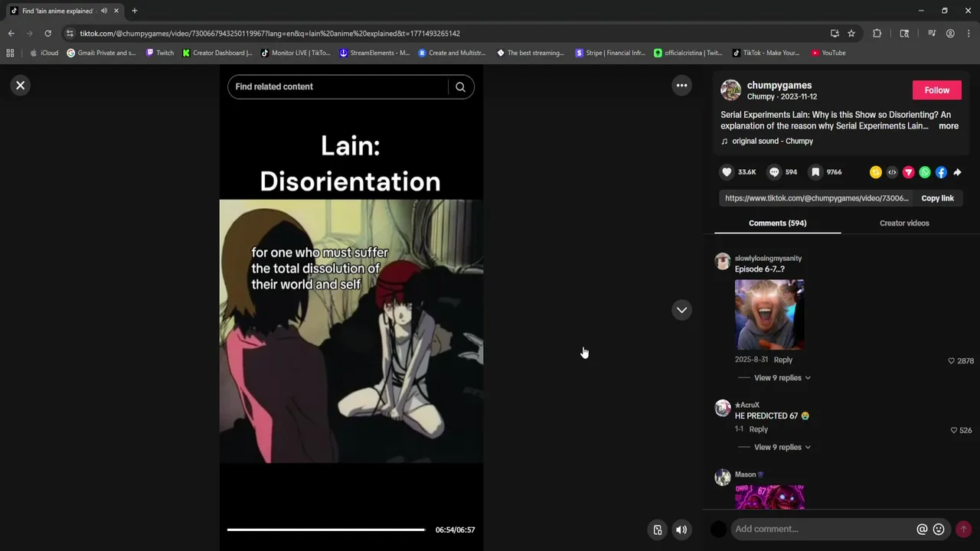
Task: Open iCloud bookmark
Action: [x=44, y=53]
